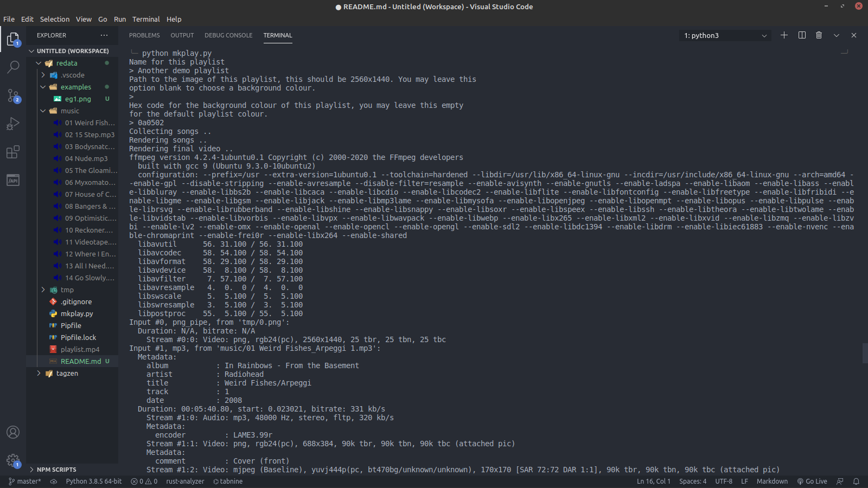The height and width of the screenshot is (488, 868).
Task: Open the Terminal menu
Action: pos(146,19)
